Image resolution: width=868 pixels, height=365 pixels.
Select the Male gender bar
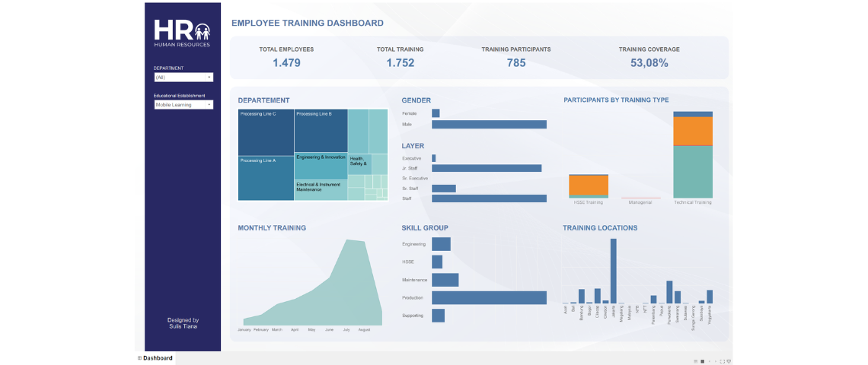coord(489,125)
